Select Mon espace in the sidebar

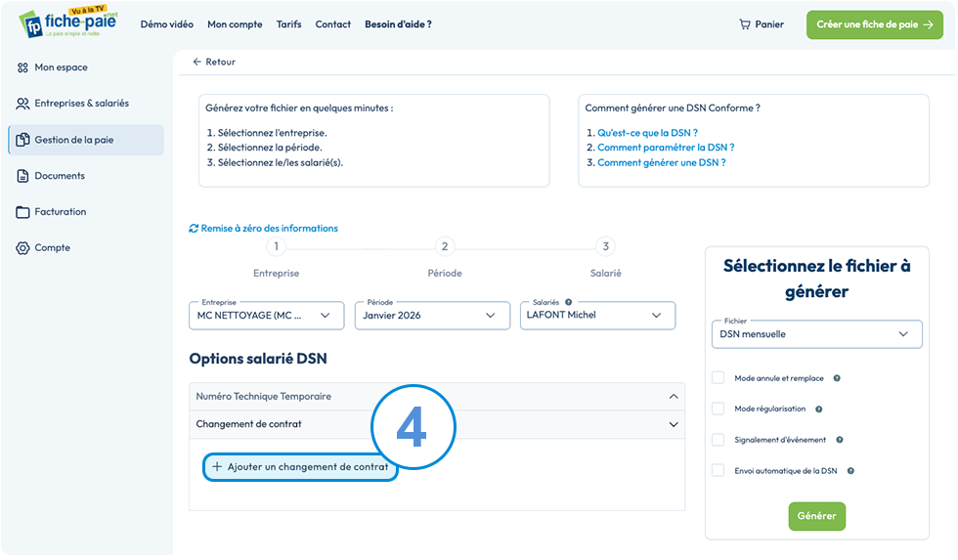86,67
